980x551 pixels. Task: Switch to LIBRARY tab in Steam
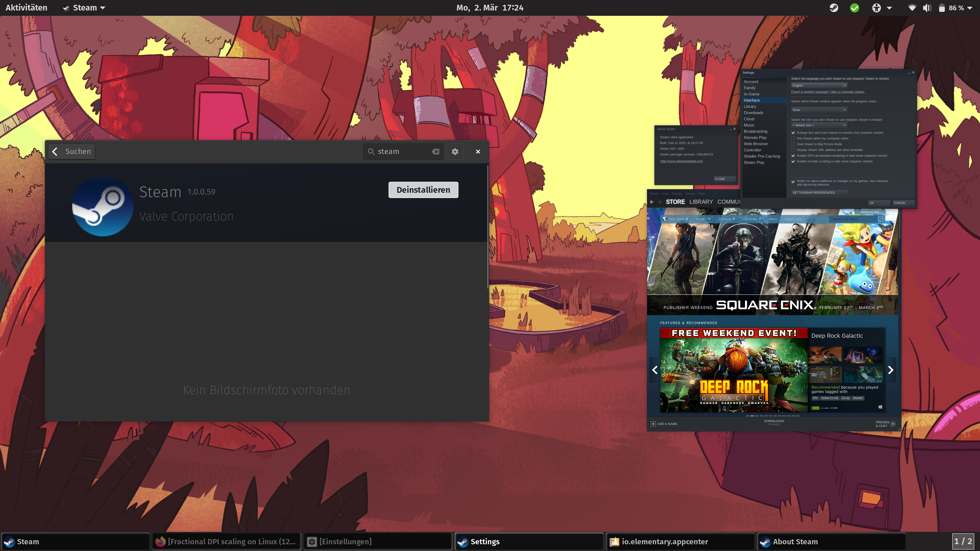point(701,202)
